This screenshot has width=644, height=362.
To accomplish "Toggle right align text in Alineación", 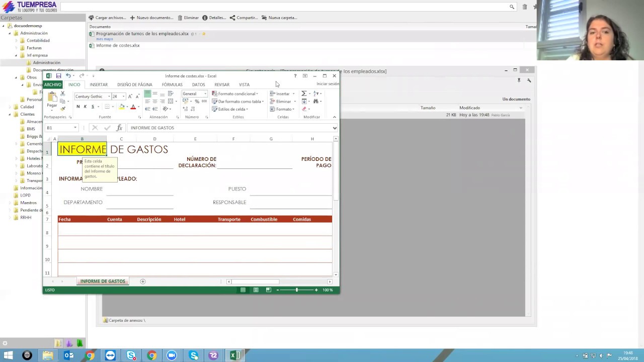I will (162, 101).
